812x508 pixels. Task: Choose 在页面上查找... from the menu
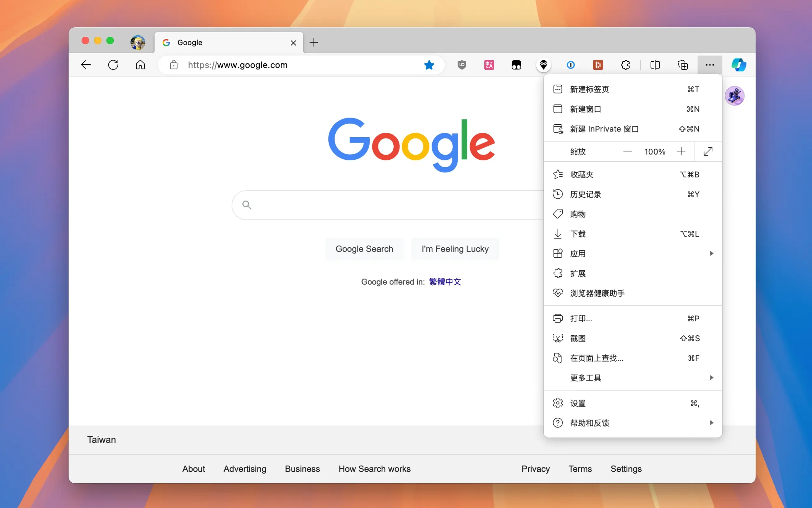pyautogui.click(x=633, y=358)
